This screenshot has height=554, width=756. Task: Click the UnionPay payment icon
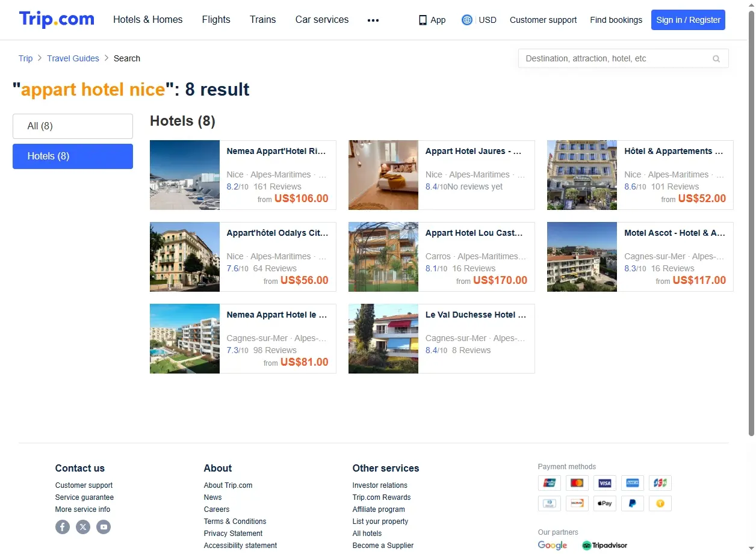[x=549, y=483]
